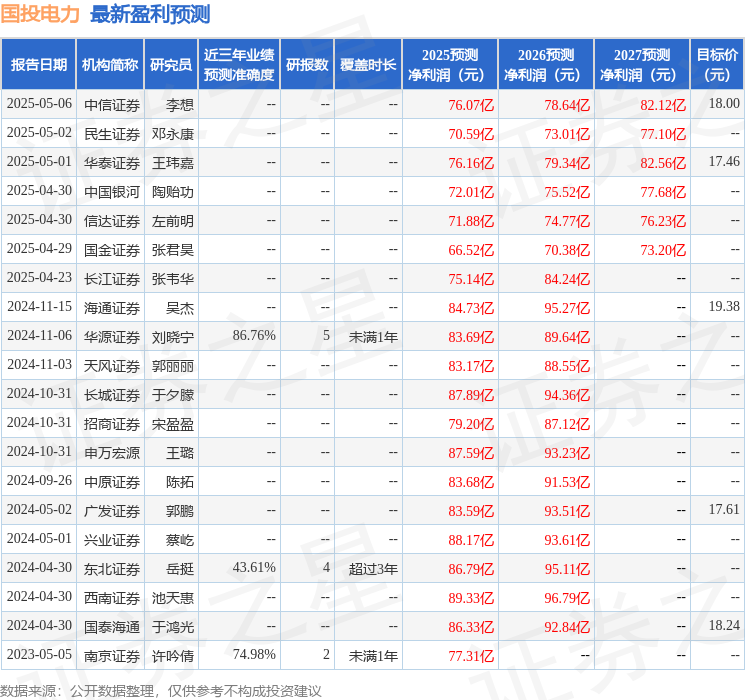Screen dimensions: 745x700
Task: Select the 民生证券 cell
Action: pos(112,134)
